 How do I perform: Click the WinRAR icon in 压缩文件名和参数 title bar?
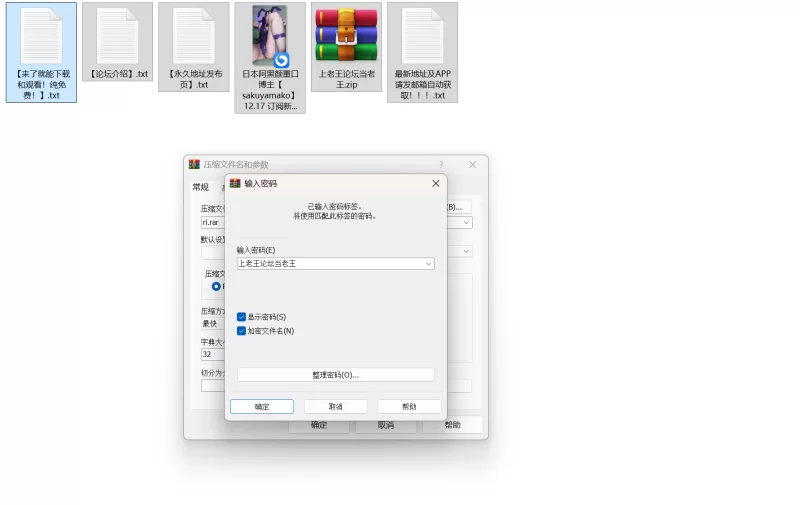194,164
